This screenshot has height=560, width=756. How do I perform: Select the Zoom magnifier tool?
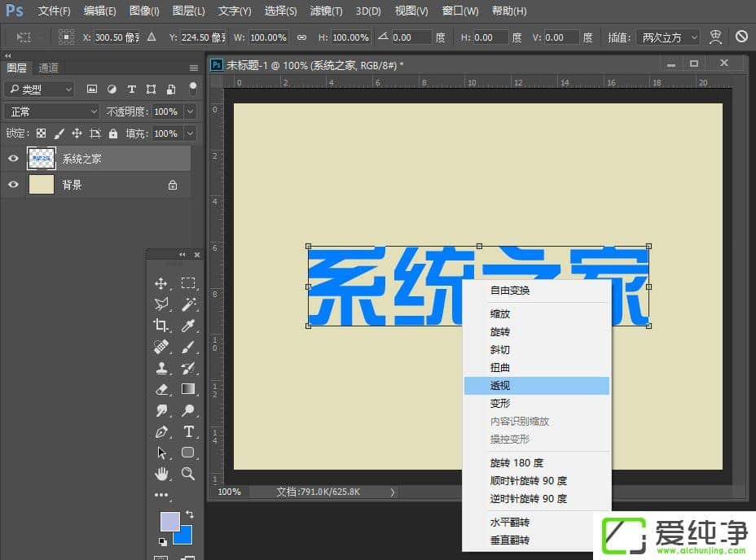tap(188, 474)
